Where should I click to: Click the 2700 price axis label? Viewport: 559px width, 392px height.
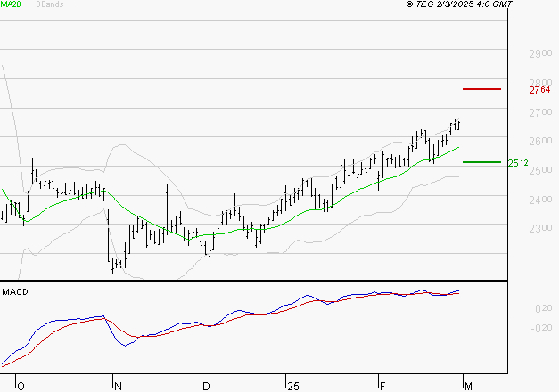[x=540, y=112]
